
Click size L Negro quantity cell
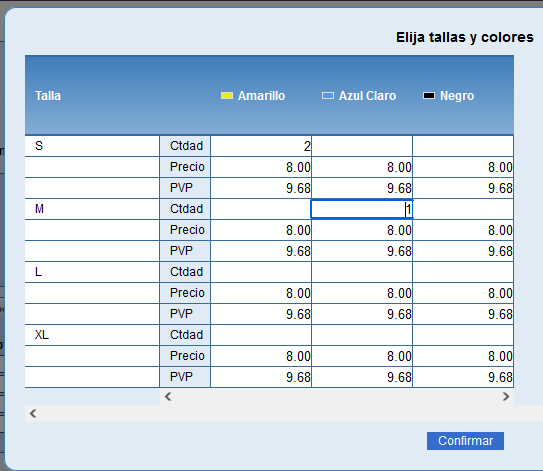tap(463, 272)
